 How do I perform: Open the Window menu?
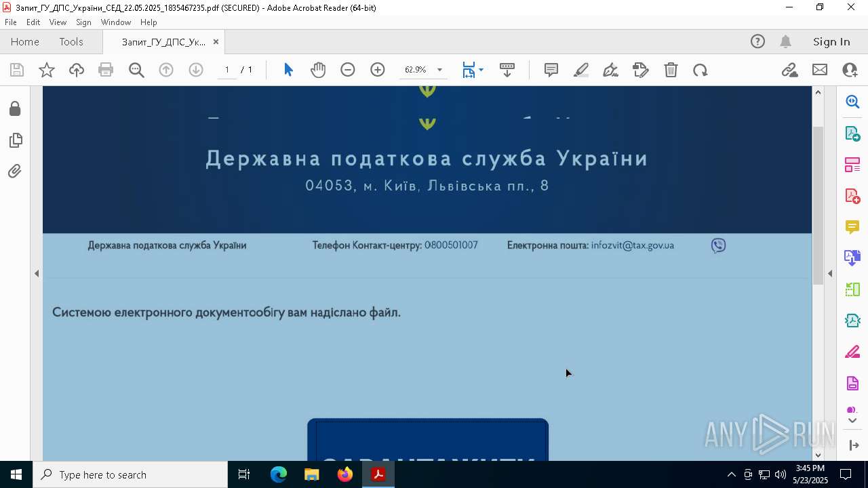pos(116,22)
